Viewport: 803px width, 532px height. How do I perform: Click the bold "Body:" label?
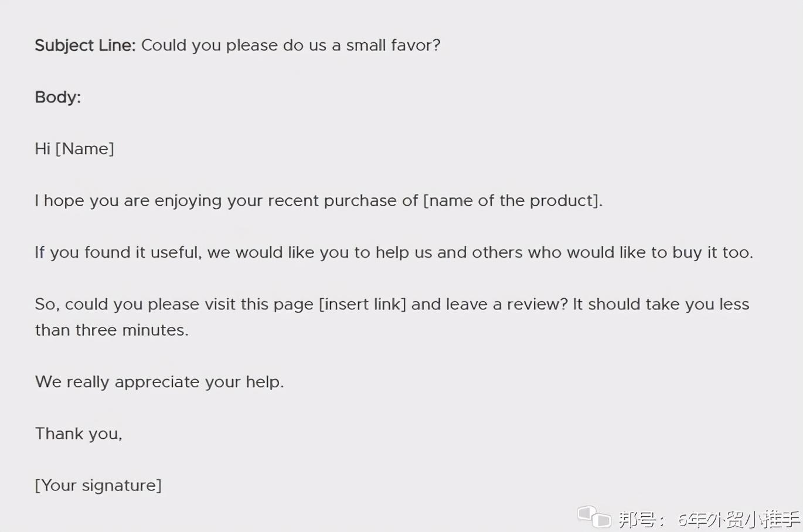click(x=57, y=97)
